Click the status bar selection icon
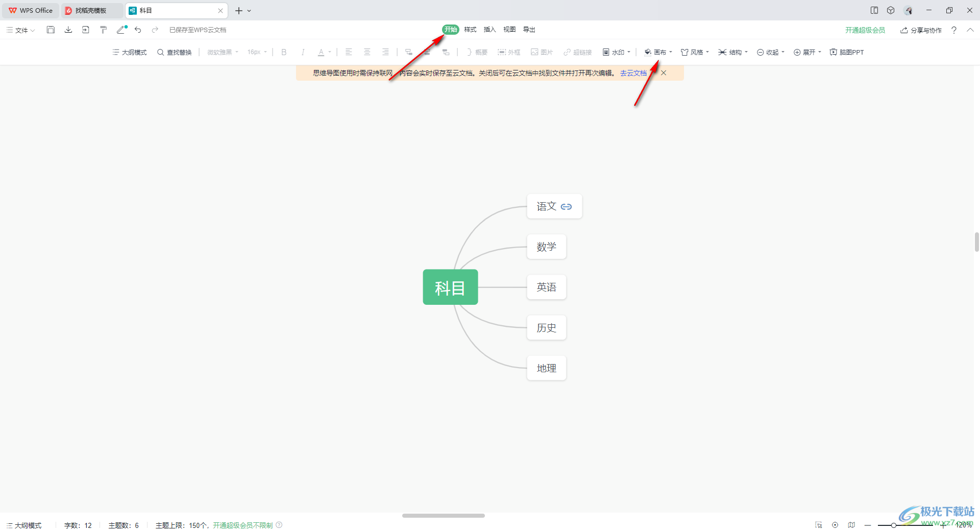Image resolution: width=980 pixels, height=531 pixels. click(819, 525)
